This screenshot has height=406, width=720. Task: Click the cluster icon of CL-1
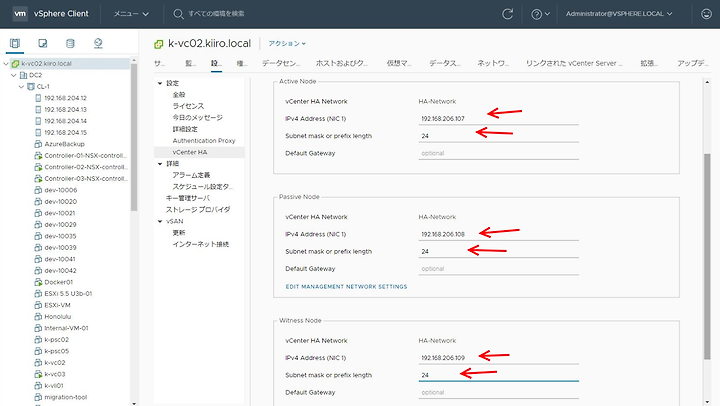point(31,86)
